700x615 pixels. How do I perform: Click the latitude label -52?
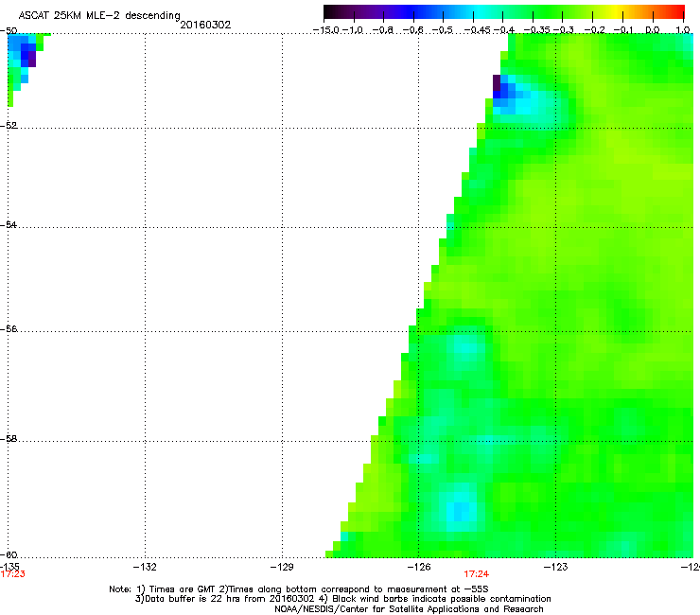tap(9, 126)
